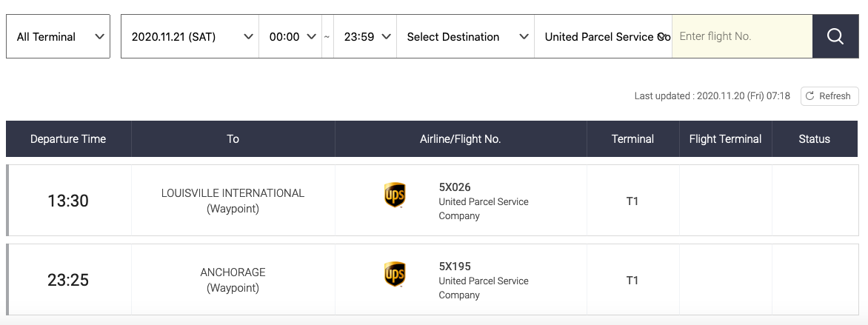This screenshot has width=868, height=325.
Task: Click UPS logo for flight 5X026
Action: [395, 195]
